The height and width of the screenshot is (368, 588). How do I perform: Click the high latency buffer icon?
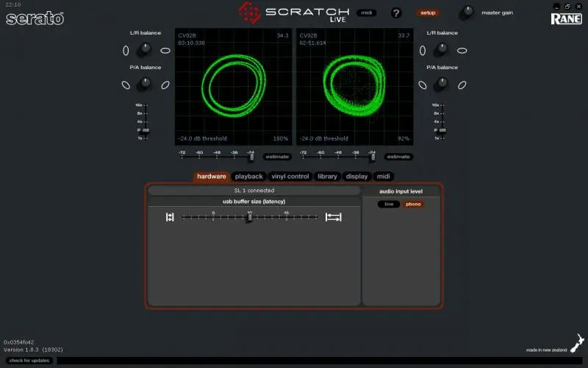tap(334, 217)
